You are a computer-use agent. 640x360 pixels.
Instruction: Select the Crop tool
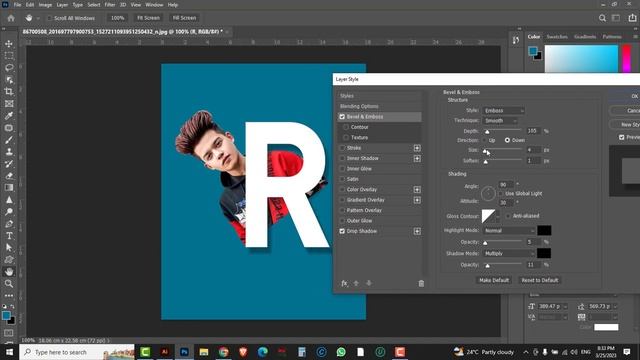pos(9,91)
